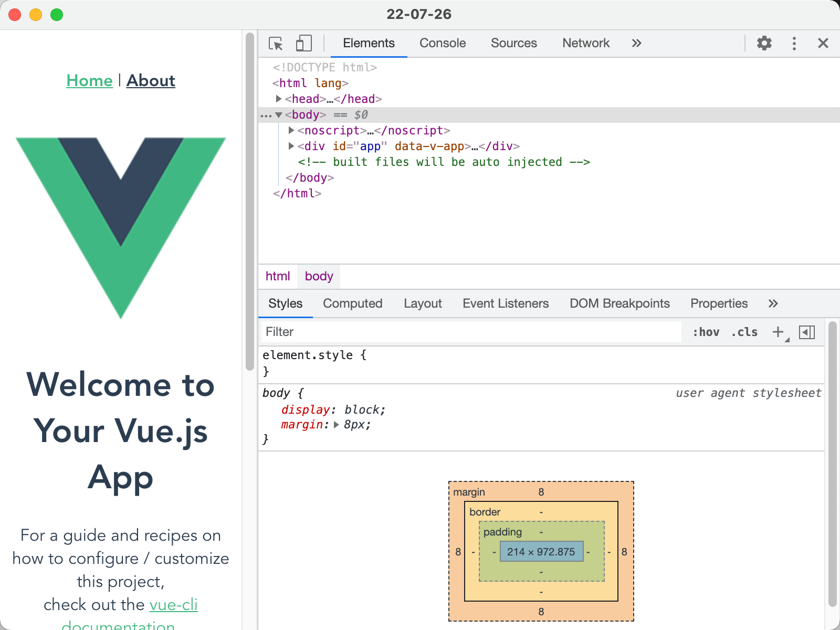Expand the div id app node
This screenshot has width=840, height=630.
(291, 146)
